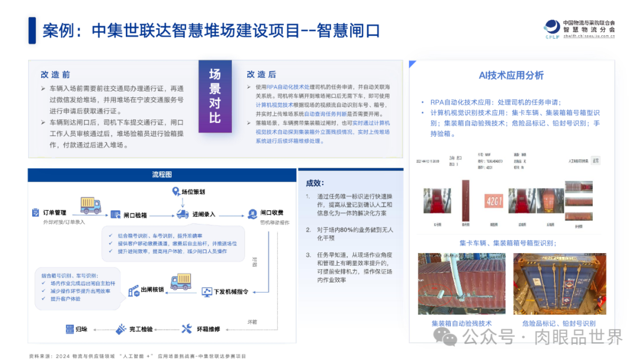The width and height of the screenshot is (644, 363).
Task: Click the 成效: heading
Action: (315, 183)
